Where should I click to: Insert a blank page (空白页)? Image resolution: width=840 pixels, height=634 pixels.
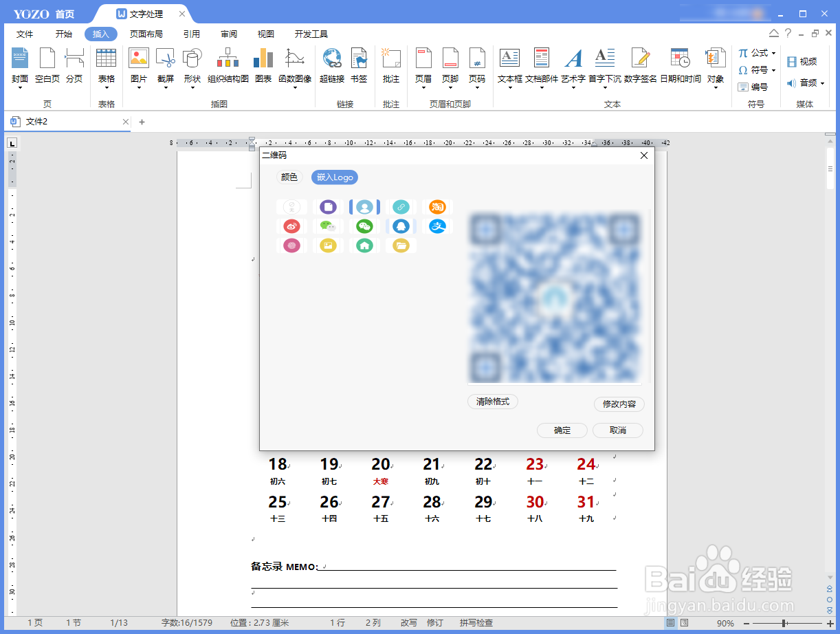pos(47,67)
